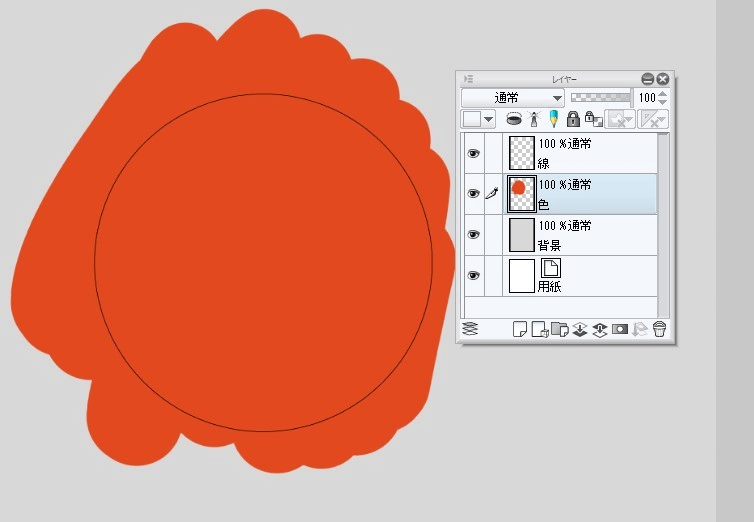
Task: Create a layer mask
Action: 619,329
